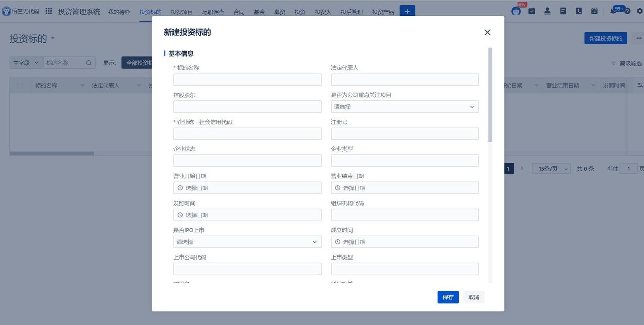
Task: Close the 新建投资标的 dialog
Action: (487, 32)
